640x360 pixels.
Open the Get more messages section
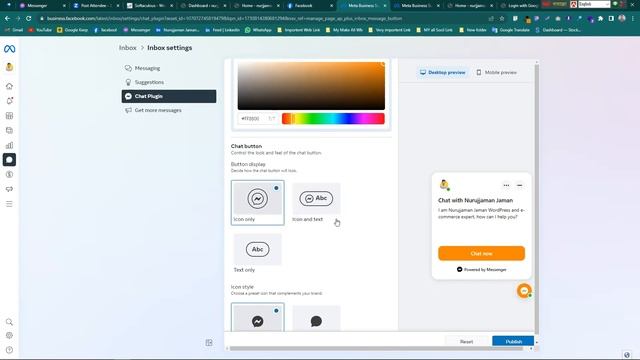tap(169, 110)
